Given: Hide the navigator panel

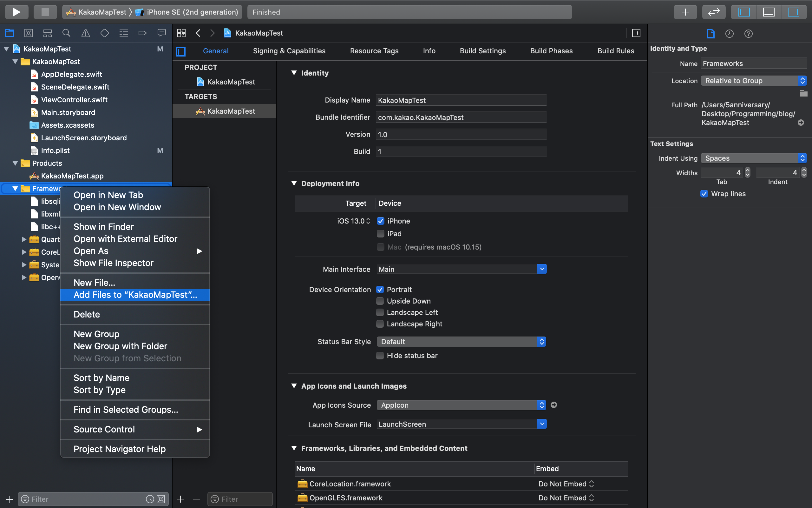Looking at the screenshot, I should click(x=744, y=12).
